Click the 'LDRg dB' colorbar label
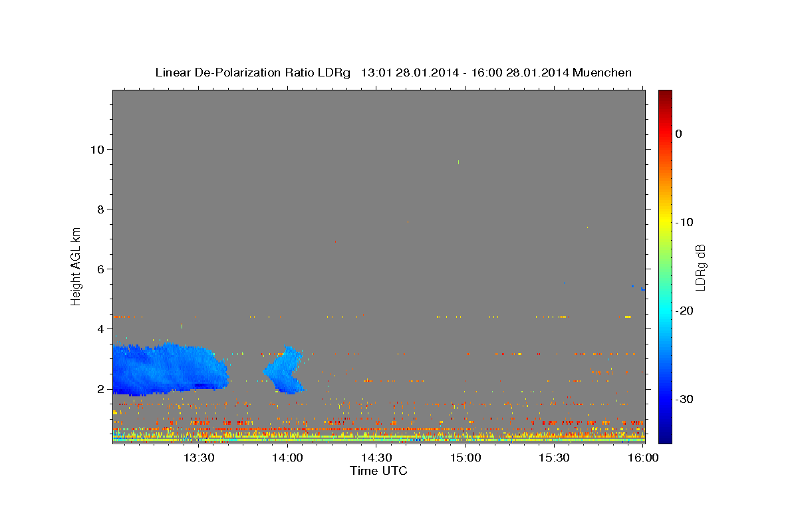This screenshot has height=532, width=798. pyautogui.click(x=700, y=267)
